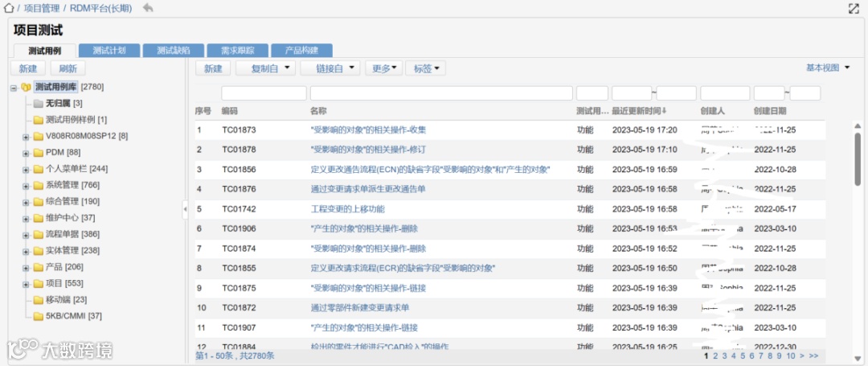The height and width of the screenshot is (366, 868).
Task: Click the vertical scrollbar thumb
Action: tap(858, 159)
